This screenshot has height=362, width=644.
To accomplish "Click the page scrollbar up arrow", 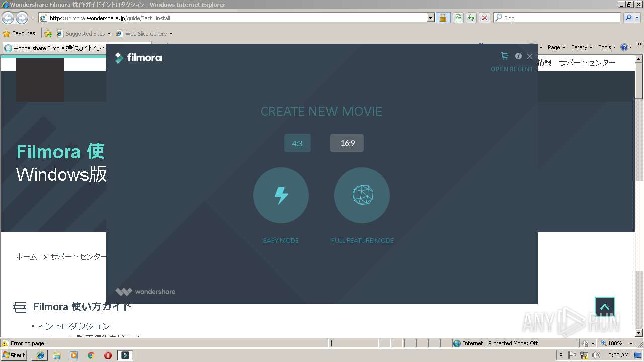I will coord(639,60).
